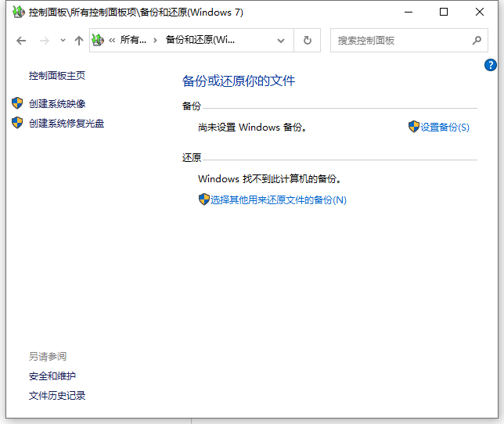Expand the hidden breadcrumb path chevrons
Viewport: 504px width, 424px height.
(112, 41)
